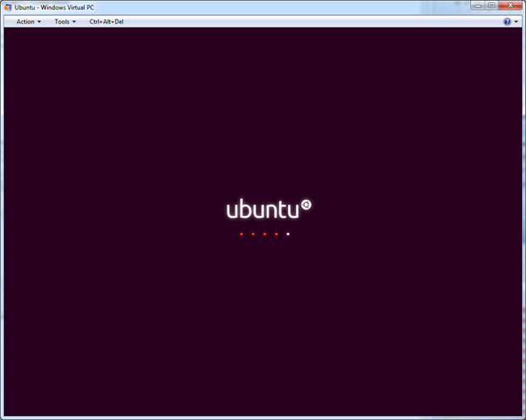The width and height of the screenshot is (526, 420).
Task: Click the fourth red boot progress dot
Action: click(x=276, y=234)
